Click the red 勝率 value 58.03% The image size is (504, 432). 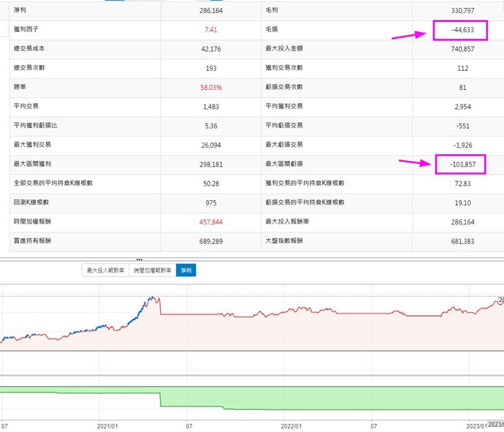coord(212,88)
